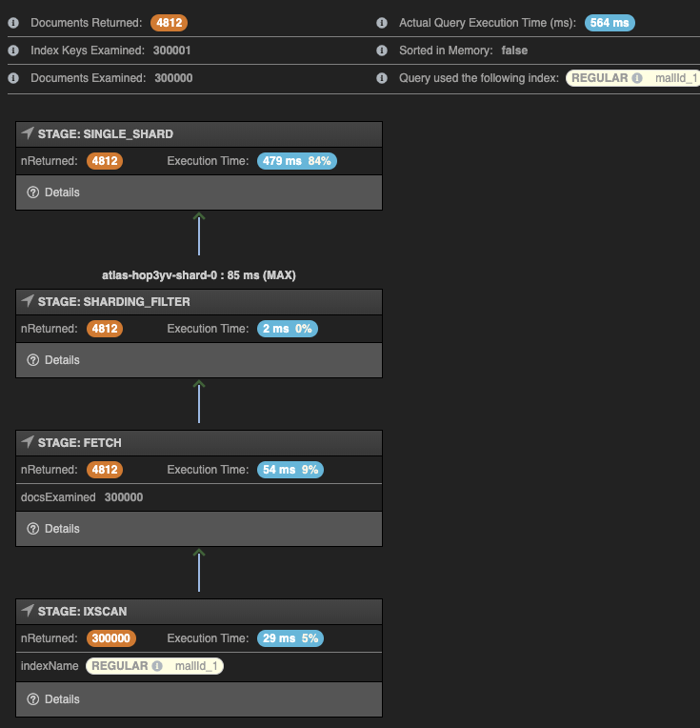Click the 54 ms 9% execution badge

(290, 470)
